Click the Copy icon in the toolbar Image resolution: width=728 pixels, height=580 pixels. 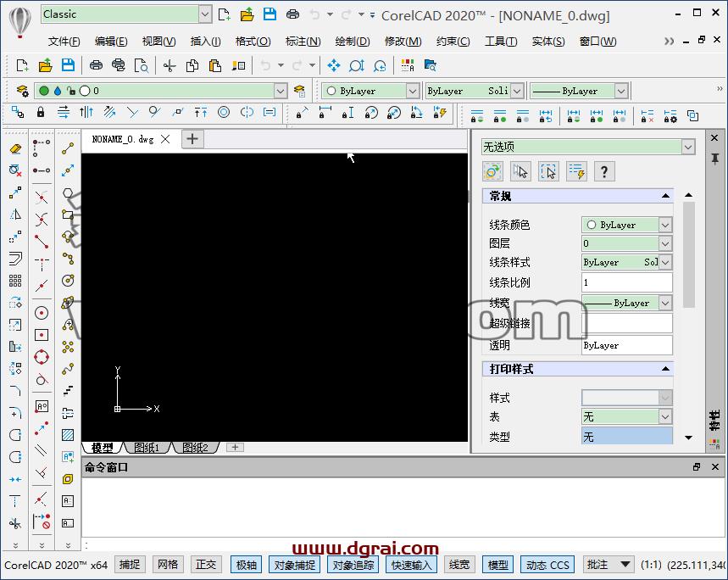pos(192,65)
